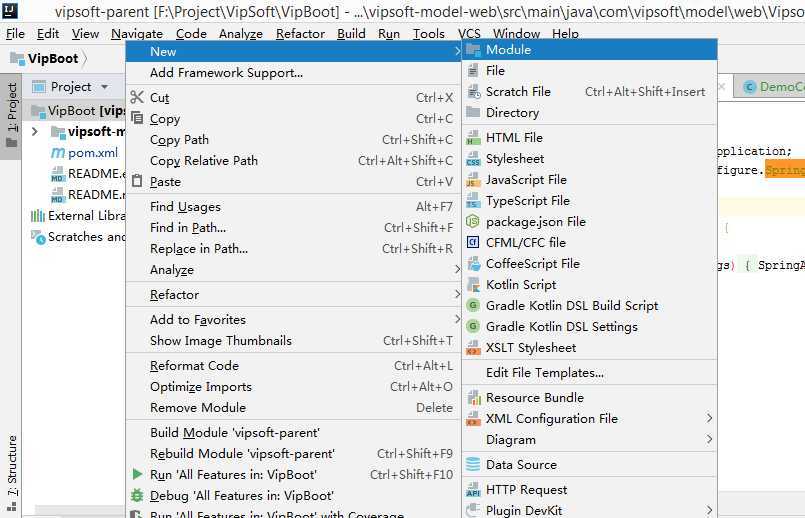Viewport: 805px width, 518px height.
Task: Open the View menu
Action: pyautogui.click(x=85, y=34)
